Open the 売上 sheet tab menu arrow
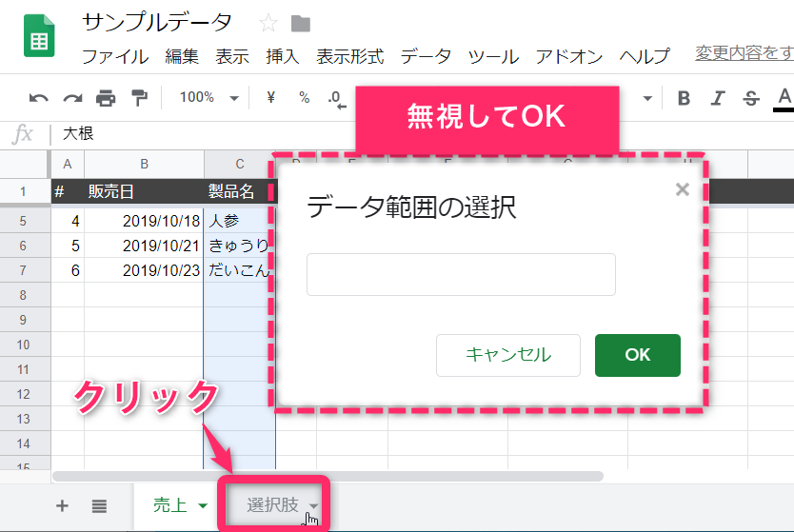The image size is (794, 532). click(x=203, y=505)
